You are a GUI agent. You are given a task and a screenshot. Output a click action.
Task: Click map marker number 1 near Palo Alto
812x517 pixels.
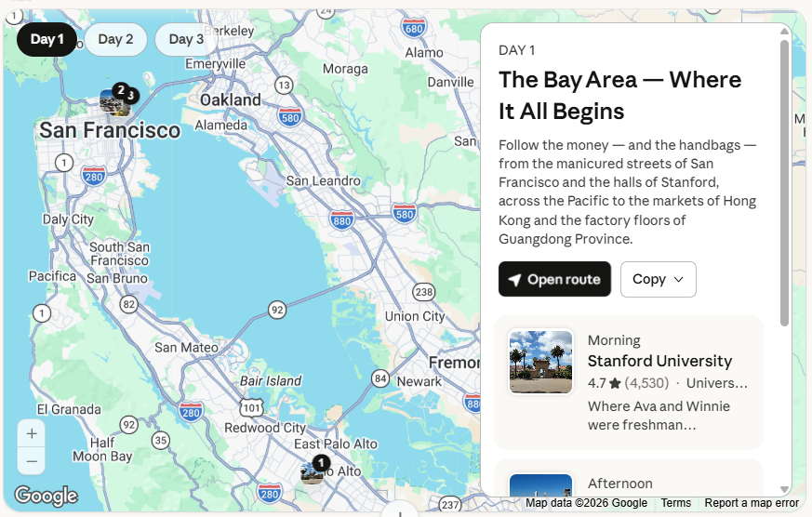[321, 463]
